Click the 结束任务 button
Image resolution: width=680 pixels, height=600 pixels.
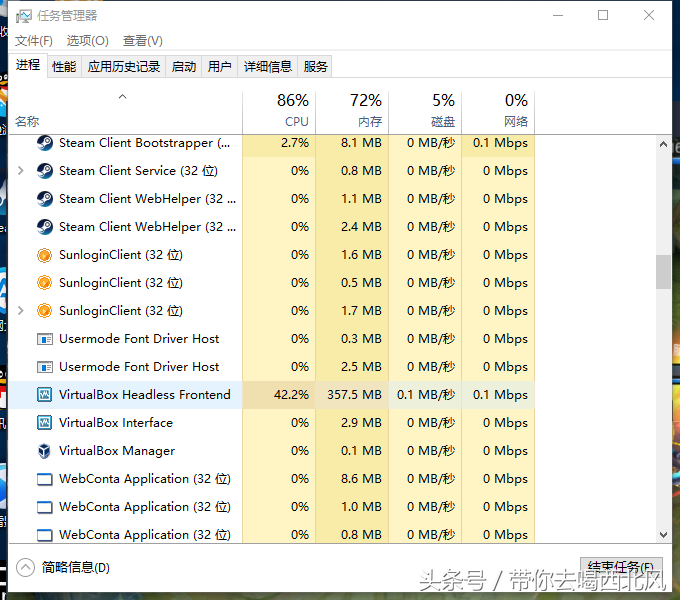tap(621, 567)
